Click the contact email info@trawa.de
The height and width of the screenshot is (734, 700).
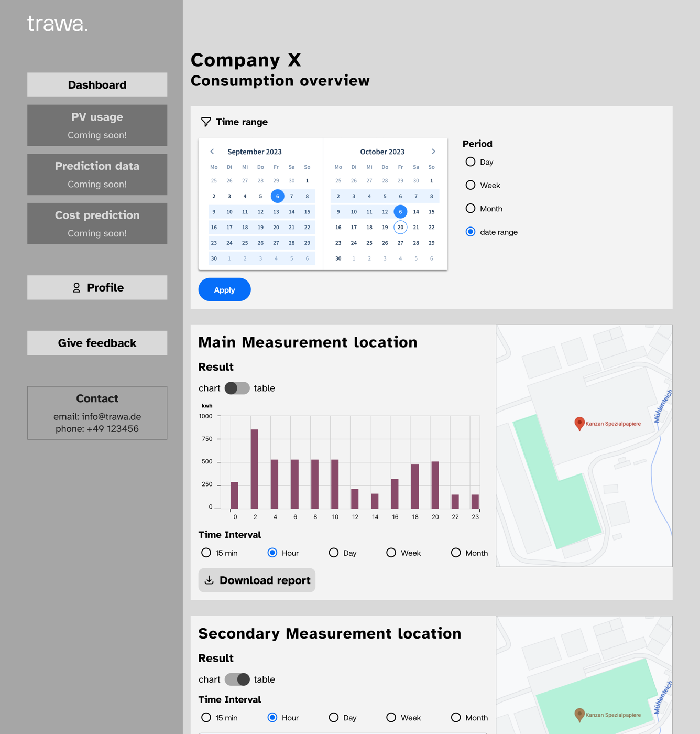112,416
